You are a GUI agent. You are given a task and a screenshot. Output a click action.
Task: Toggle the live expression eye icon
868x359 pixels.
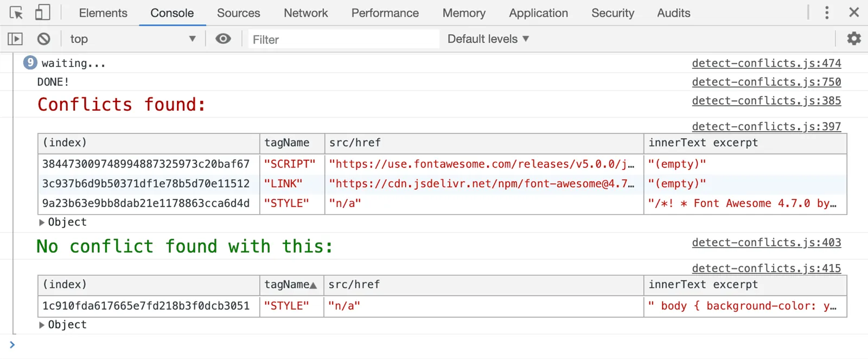click(223, 39)
